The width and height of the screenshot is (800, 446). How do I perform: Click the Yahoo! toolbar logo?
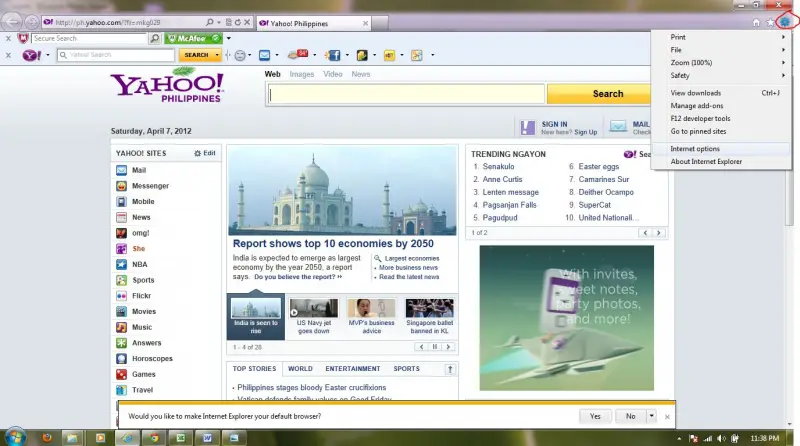[32, 55]
